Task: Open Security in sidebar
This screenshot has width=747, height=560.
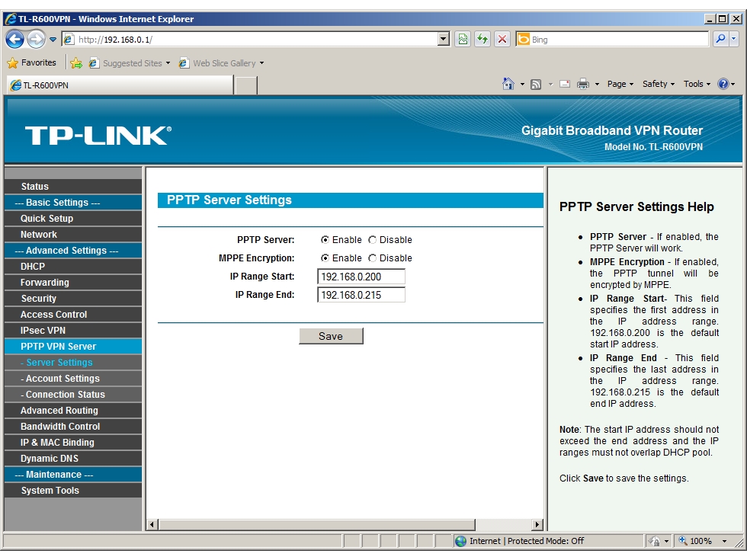Action: coord(73,299)
